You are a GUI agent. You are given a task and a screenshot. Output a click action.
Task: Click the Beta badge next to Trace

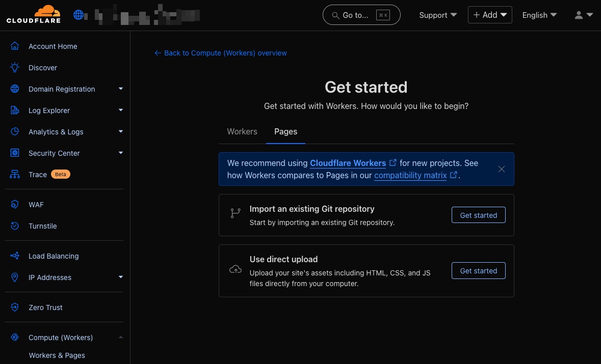[61, 174]
